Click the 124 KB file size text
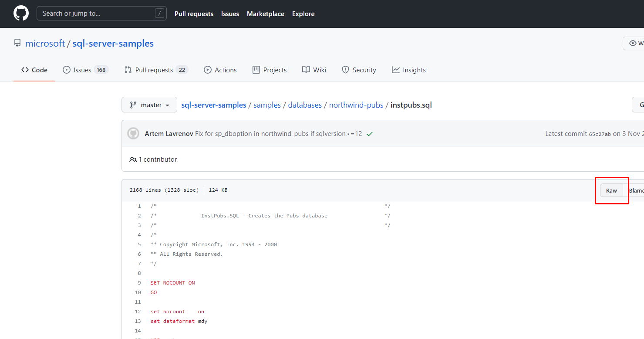644x339 pixels. [218, 190]
